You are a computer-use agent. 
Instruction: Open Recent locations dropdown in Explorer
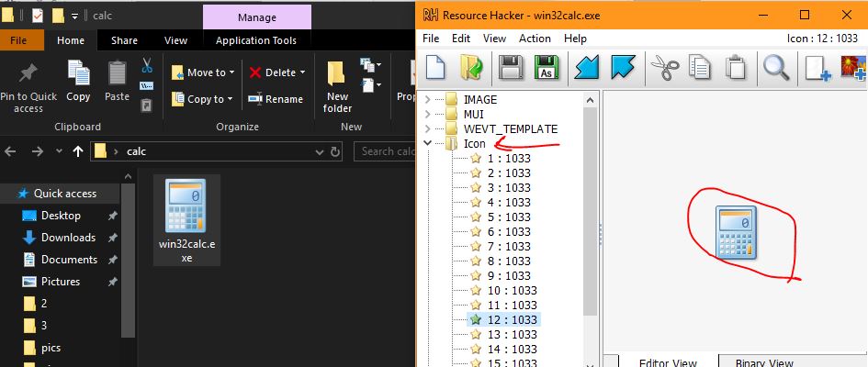59,151
